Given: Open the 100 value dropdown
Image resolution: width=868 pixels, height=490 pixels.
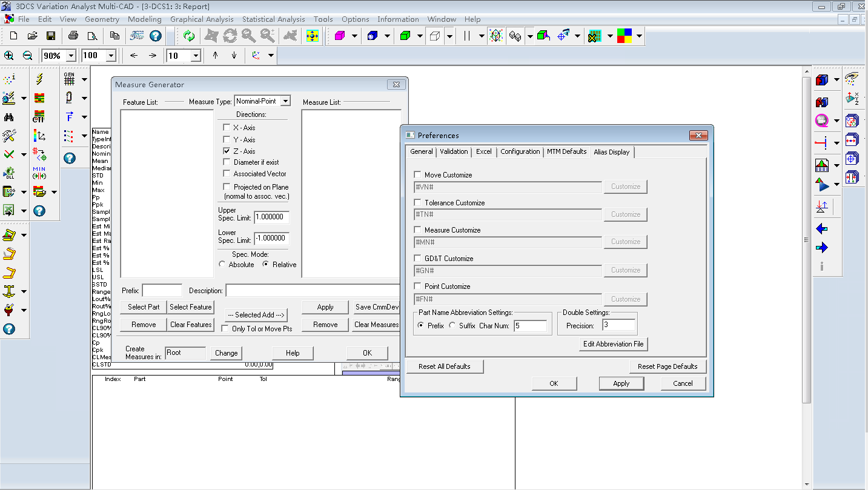Looking at the screenshot, I should coord(111,56).
